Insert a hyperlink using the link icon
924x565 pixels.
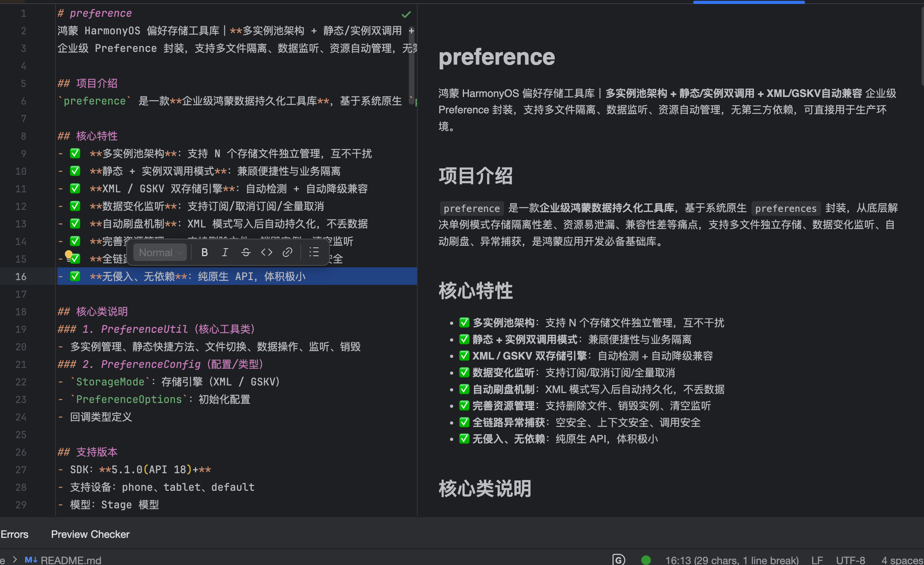coord(287,252)
